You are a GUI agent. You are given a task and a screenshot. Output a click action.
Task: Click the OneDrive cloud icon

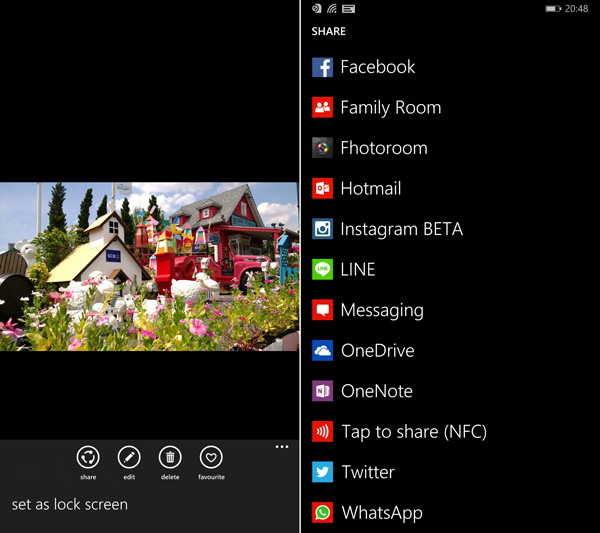coord(322,350)
